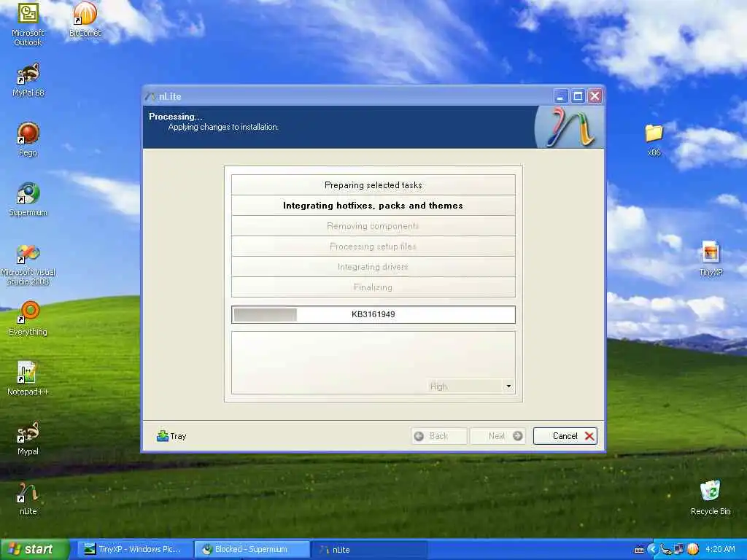Maximize the nLite window
This screenshot has width=747, height=560.
(578, 96)
